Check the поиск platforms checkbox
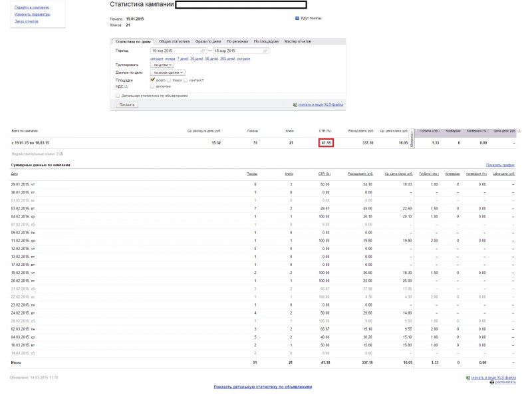The width and height of the screenshot is (532, 399). [x=169, y=80]
